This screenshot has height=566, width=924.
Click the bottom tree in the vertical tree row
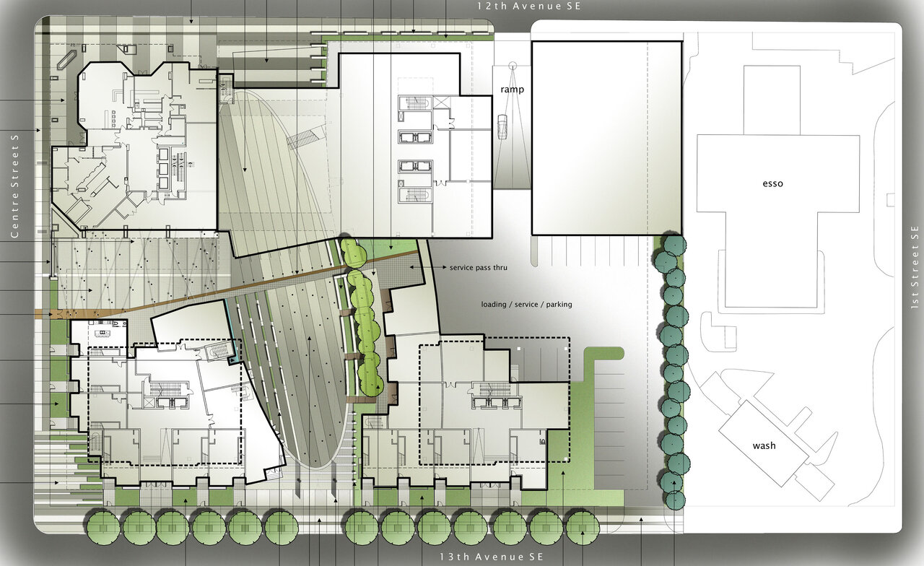674,500
